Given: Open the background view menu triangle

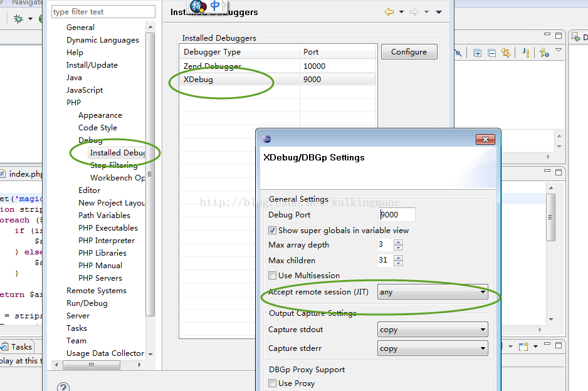Looking at the screenshot, I should point(559,50).
